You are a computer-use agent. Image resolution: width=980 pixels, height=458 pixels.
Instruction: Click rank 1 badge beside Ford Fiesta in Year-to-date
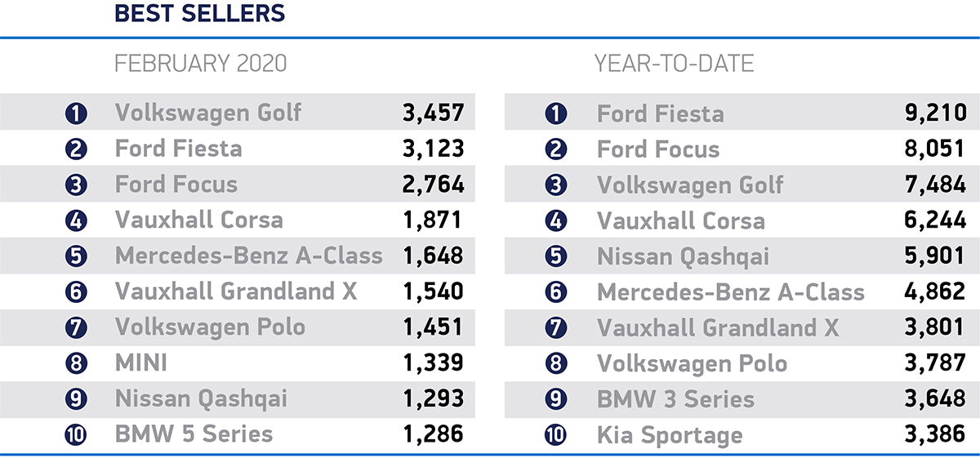556,113
